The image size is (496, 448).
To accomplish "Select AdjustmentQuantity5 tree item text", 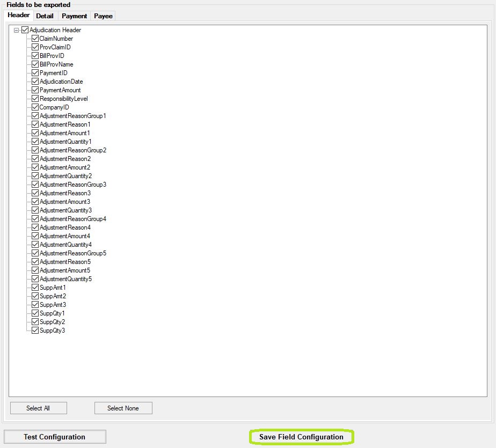I will (66, 279).
